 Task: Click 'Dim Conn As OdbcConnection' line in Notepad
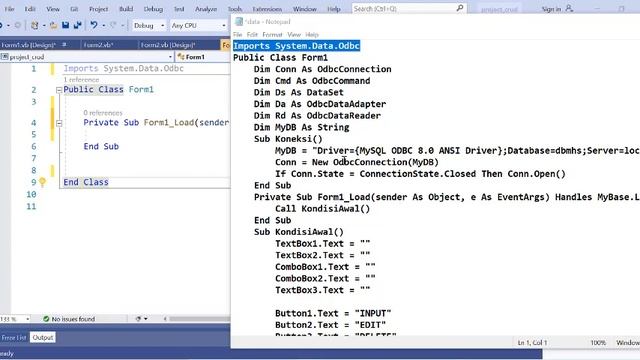point(322,69)
